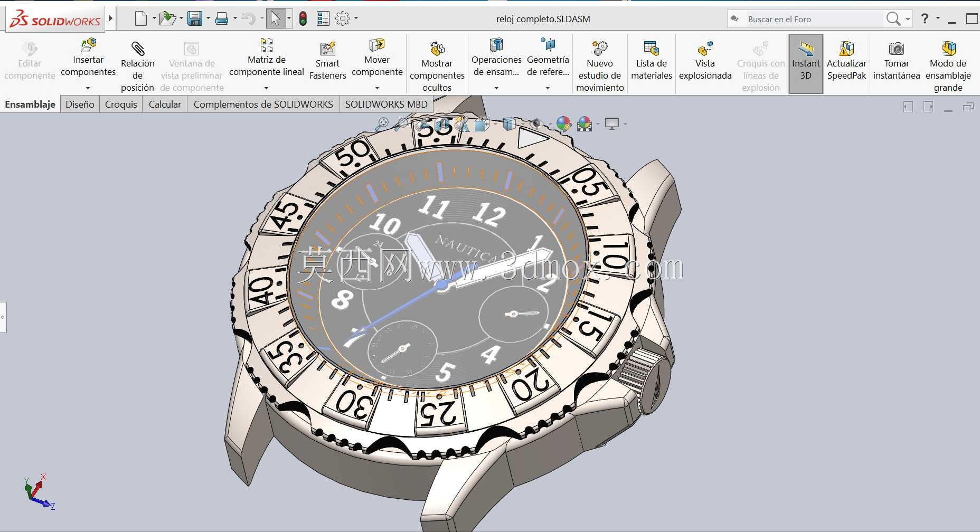980x532 pixels.
Task: Toggle Modo de ensamblaje grande
Action: [x=948, y=66]
